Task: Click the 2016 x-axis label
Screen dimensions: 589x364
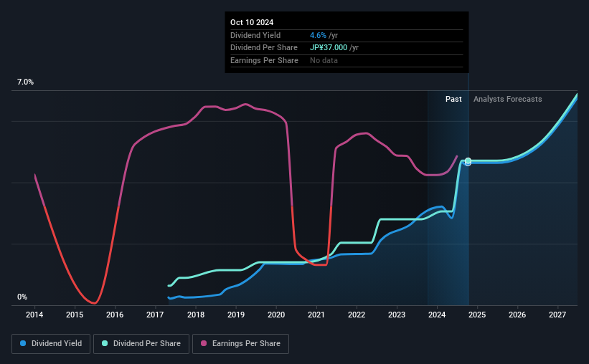Action: (115, 315)
